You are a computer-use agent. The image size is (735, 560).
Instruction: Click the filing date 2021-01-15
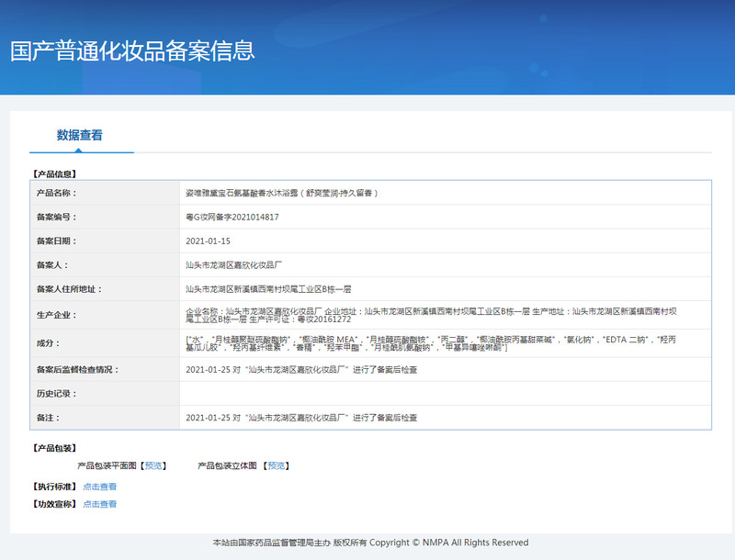tap(208, 241)
